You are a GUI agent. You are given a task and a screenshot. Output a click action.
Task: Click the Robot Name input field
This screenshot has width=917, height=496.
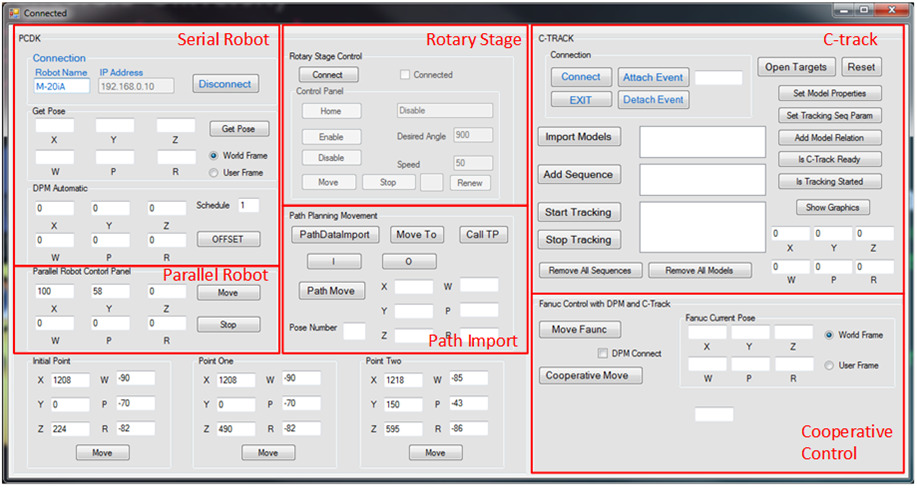click(x=62, y=86)
